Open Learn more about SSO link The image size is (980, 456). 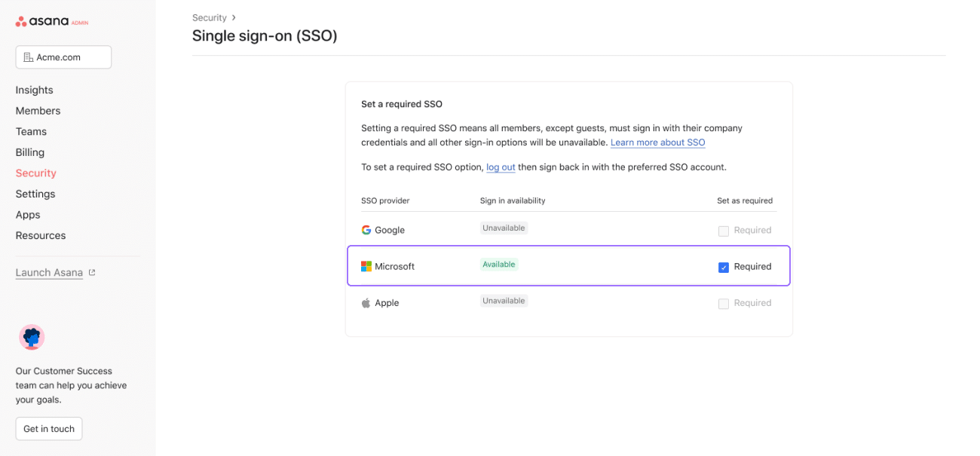coord(658,142)
